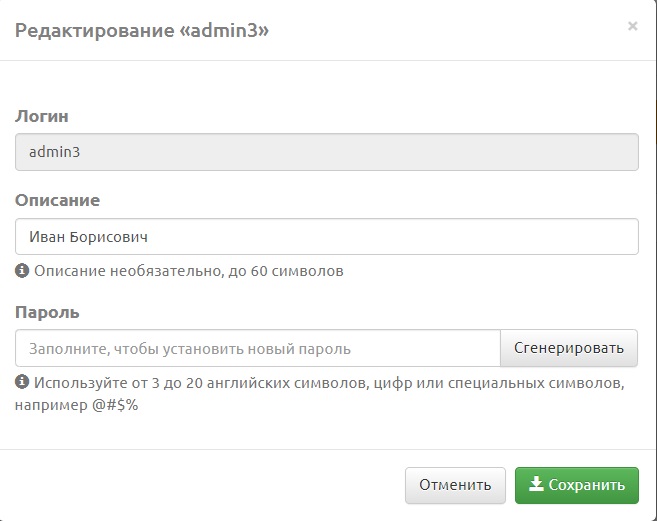This screenshot has width=657, height=521.
Task: Click the download icon on the Сохранить button
Action: [536, 485]
